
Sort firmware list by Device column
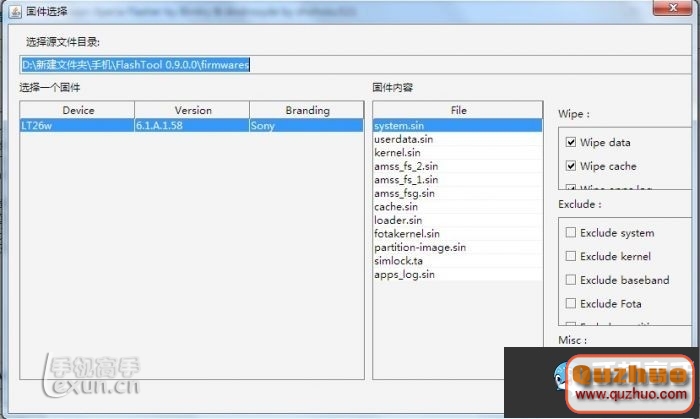click(x=78, y=110)
